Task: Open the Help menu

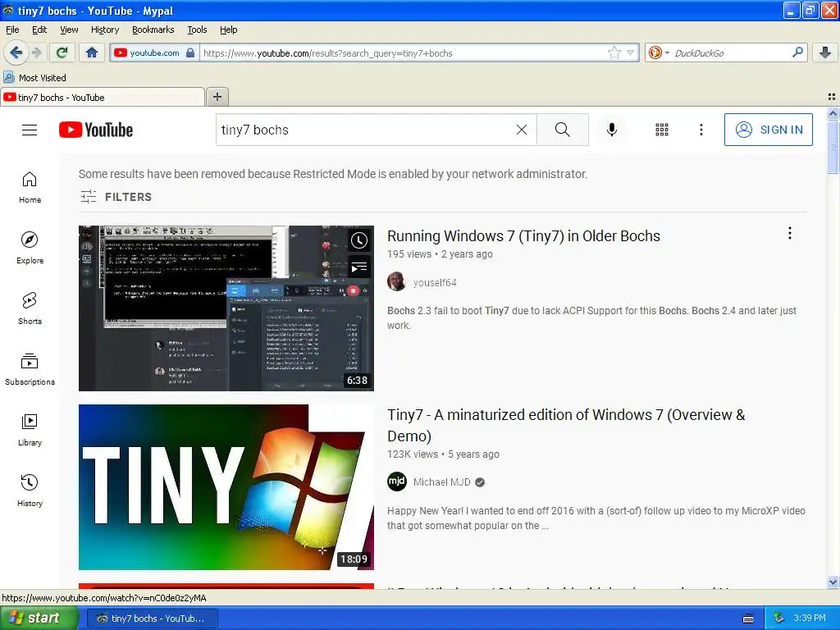Action: click(x=228, y=30)
